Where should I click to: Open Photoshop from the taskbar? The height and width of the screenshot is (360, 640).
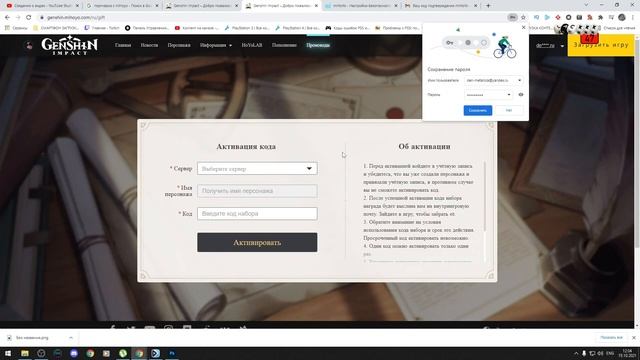[172, 353]
